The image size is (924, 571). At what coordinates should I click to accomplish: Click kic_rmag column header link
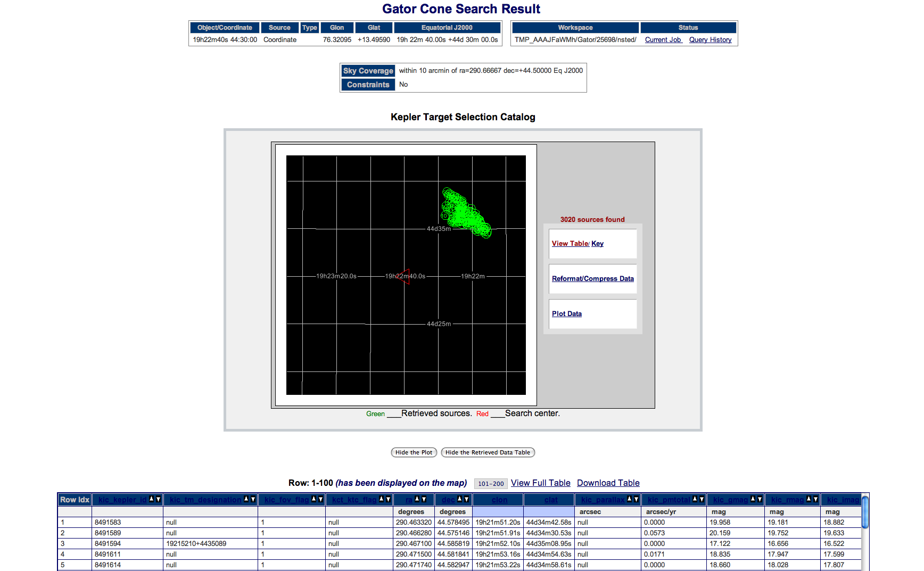787,500
